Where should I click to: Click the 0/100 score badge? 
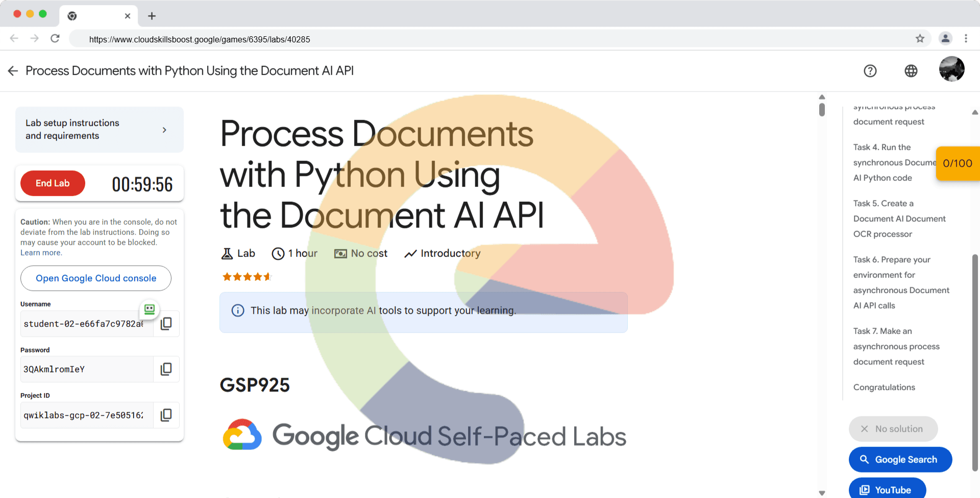coord(957,163)
